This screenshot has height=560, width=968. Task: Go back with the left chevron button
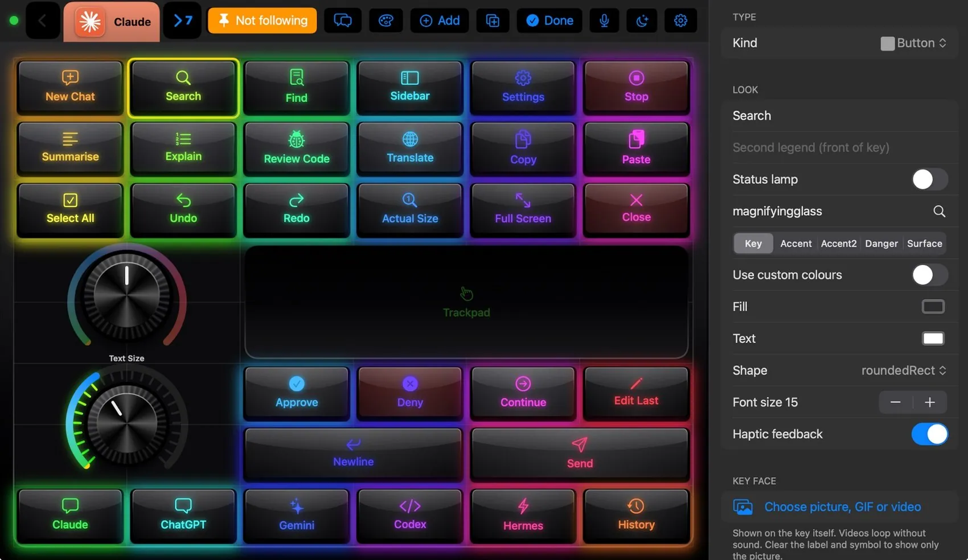point(42,21)
